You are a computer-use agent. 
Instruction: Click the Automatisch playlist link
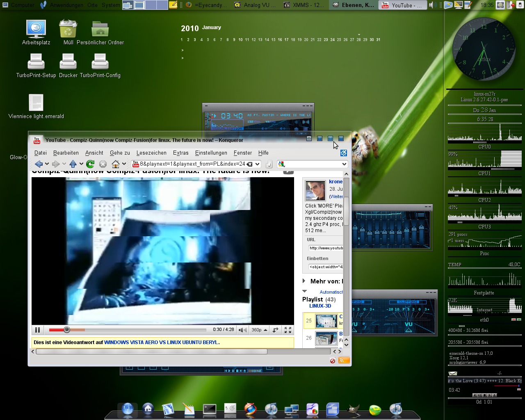click(331, 292)
